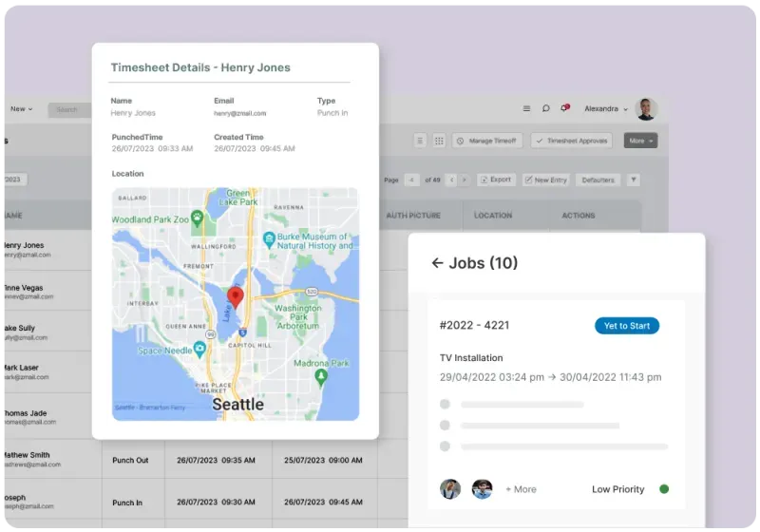Image resolution: width=760 pixels, height=532 pixels.
Task: Expand the More dropdown button
Action: click(640, 141)
